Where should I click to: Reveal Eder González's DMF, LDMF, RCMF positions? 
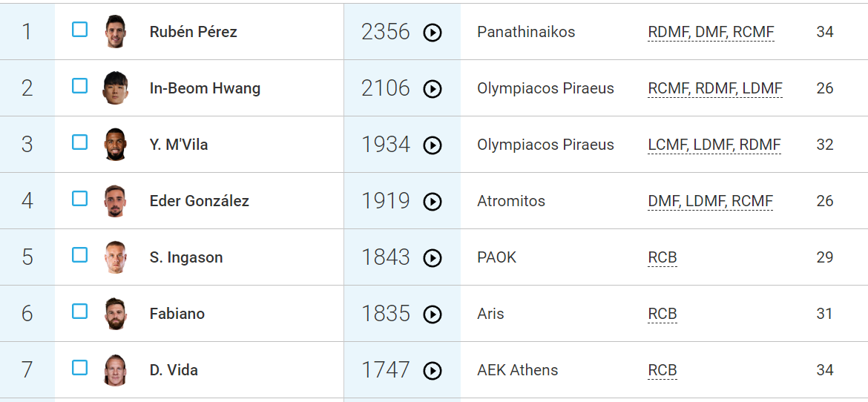coord(710,201)
